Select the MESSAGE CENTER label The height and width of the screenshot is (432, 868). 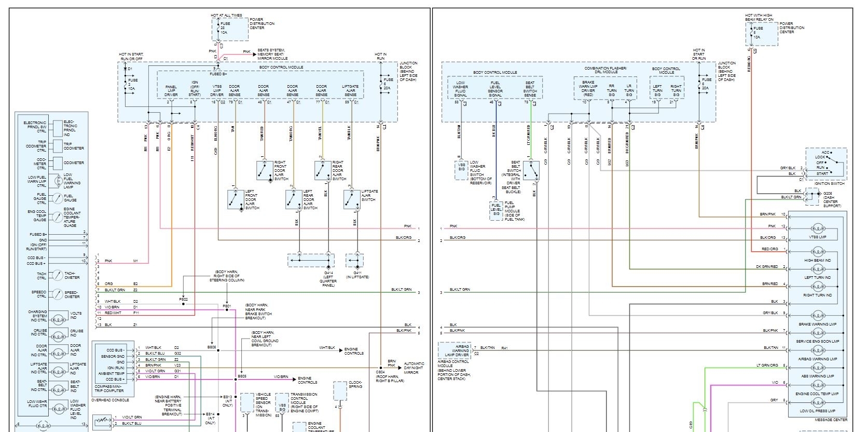(831, 420)
